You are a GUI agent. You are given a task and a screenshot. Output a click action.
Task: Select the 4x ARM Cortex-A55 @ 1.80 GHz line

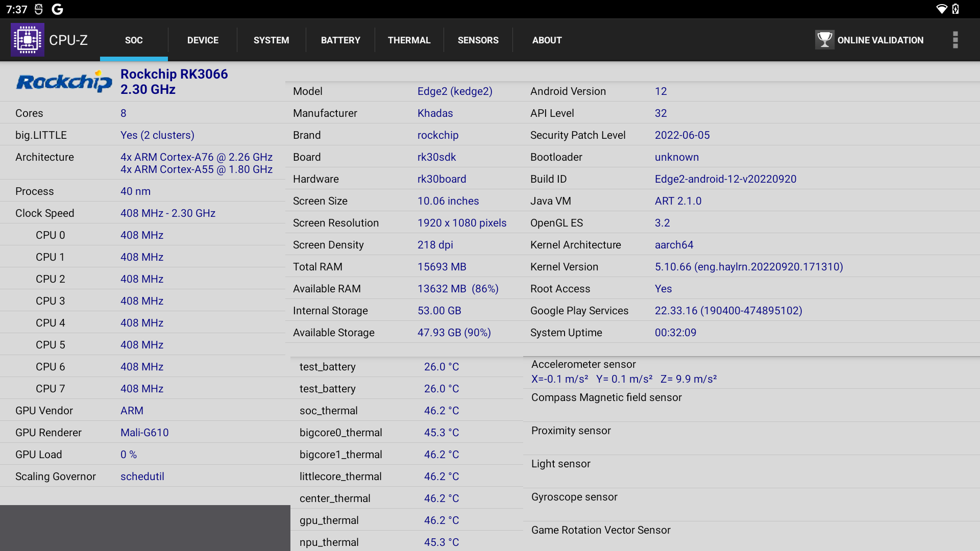click(x=197, y=169)
